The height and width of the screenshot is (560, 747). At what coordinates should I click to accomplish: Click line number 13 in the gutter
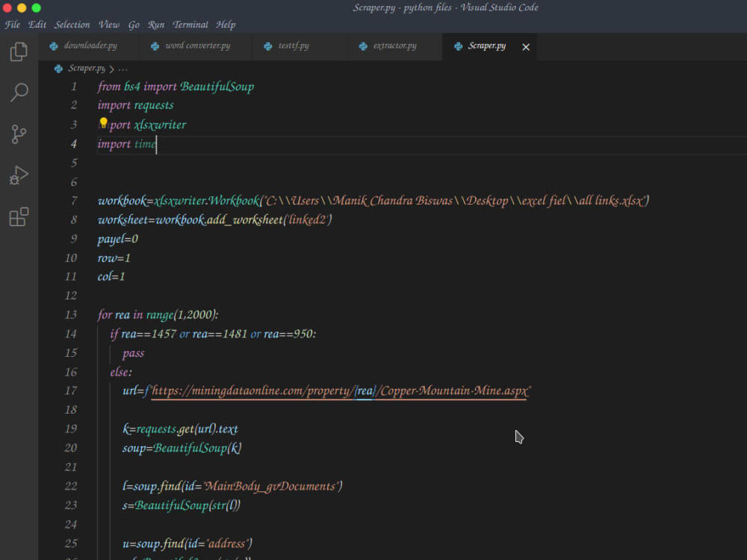(x=70, y=314)
